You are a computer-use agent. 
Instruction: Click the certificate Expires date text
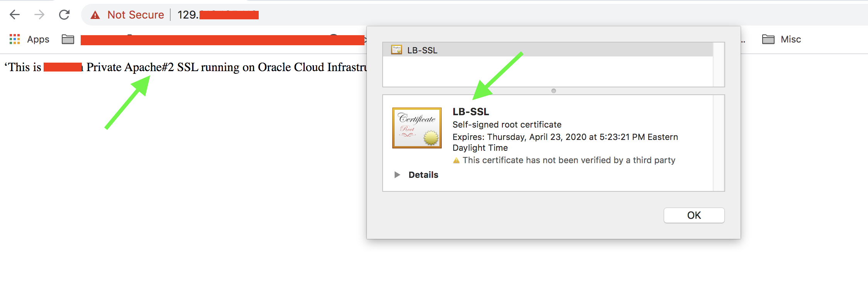pos(565,137)
